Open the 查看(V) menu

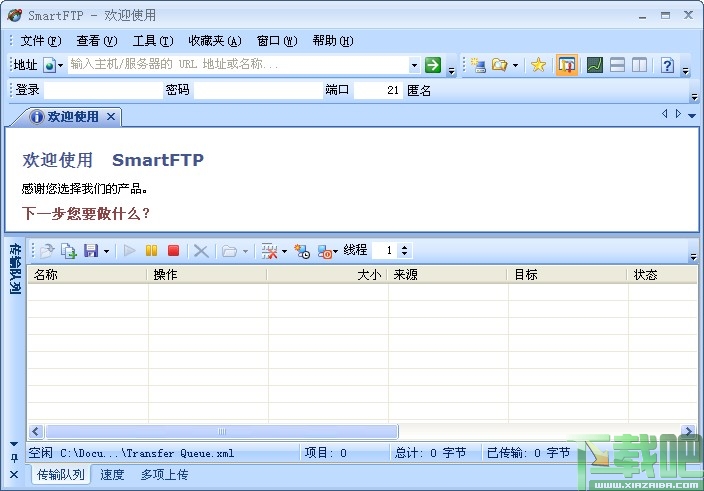97,41
